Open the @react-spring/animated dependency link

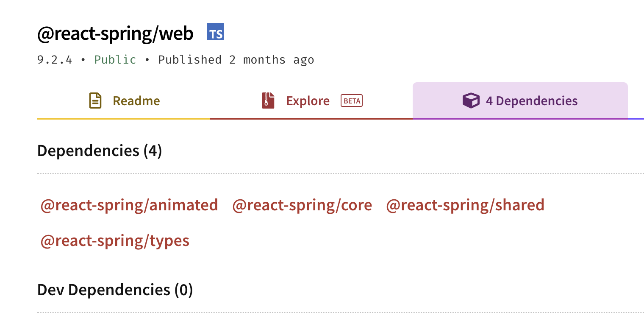click(129, 205)
